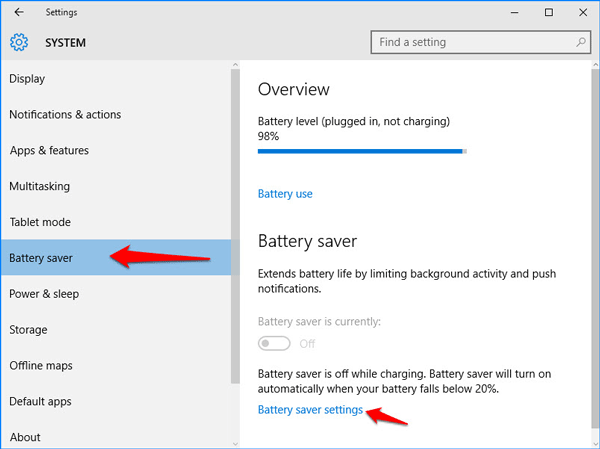Open the Battery use link
600x449 pixels.
coord(285,194)
